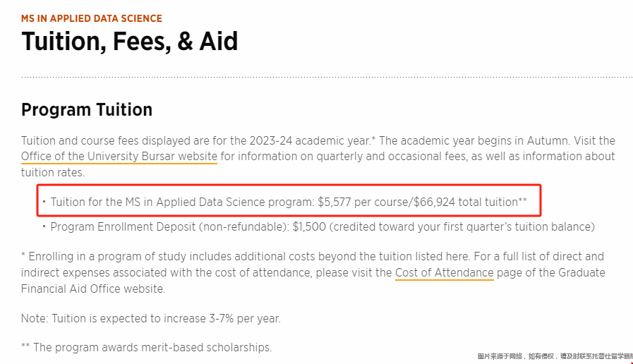Click the Graduate Financial Aid Office website text
Screen dimensions: 633x364
(93, 289)
